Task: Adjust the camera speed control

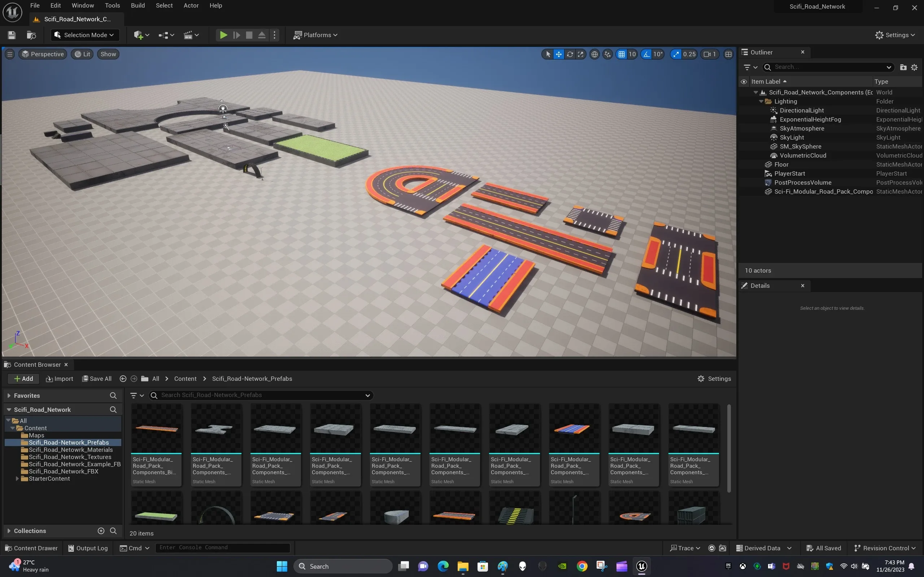Action: [x=709, y=54]
